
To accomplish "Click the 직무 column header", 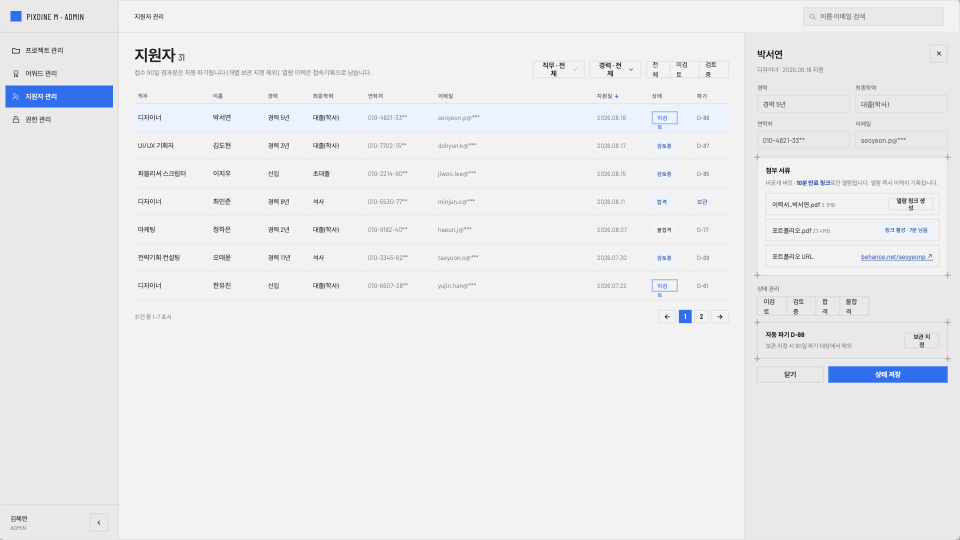I will [143, 96].
